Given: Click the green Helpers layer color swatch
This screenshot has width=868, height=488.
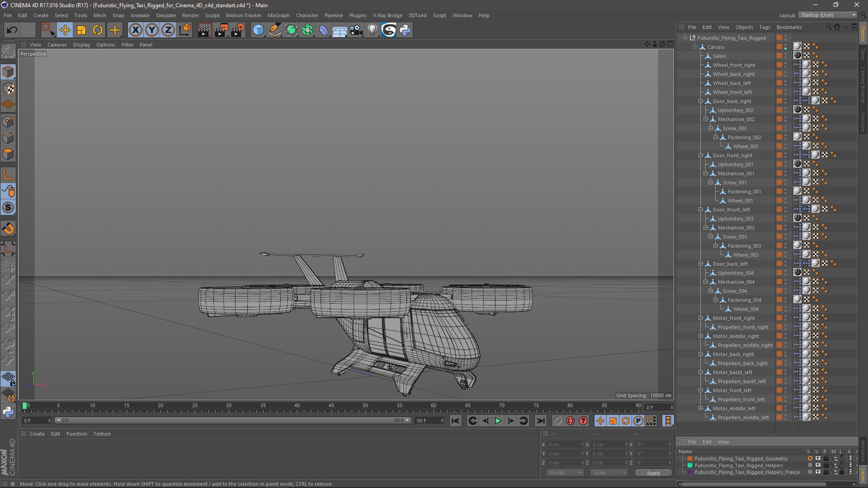Looking at the screenshot, I should tap(690, 465).
